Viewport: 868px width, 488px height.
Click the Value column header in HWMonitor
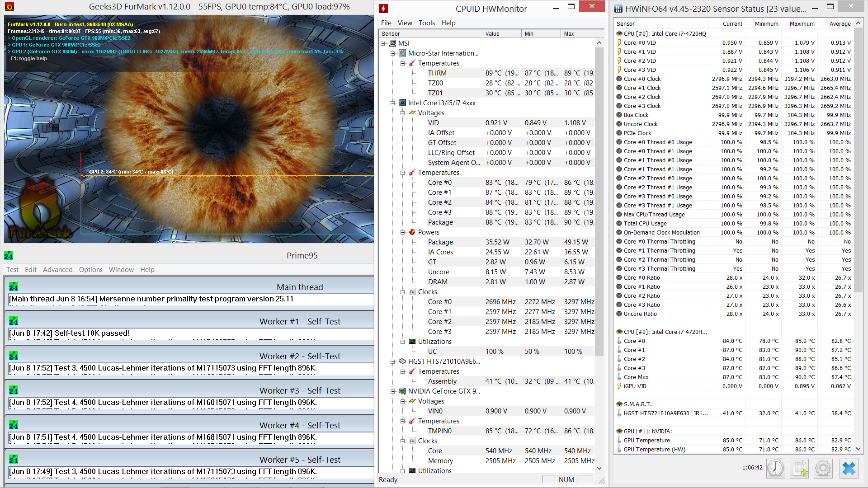point(501,33)
